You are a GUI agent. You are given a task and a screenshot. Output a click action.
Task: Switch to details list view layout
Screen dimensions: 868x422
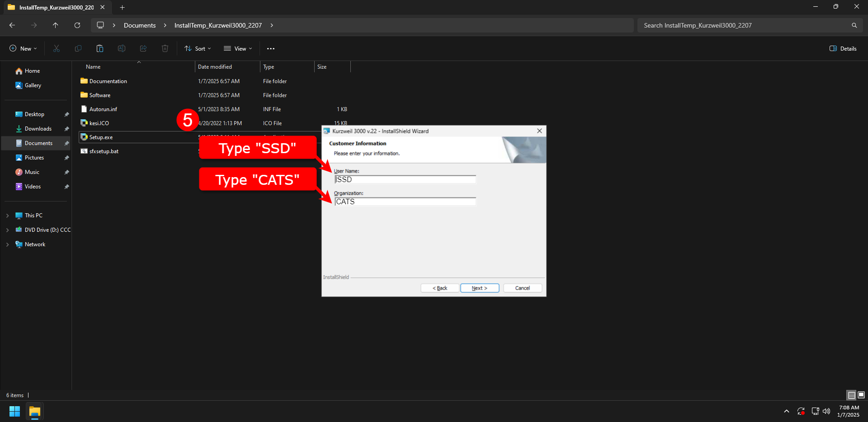coord(851,395)
